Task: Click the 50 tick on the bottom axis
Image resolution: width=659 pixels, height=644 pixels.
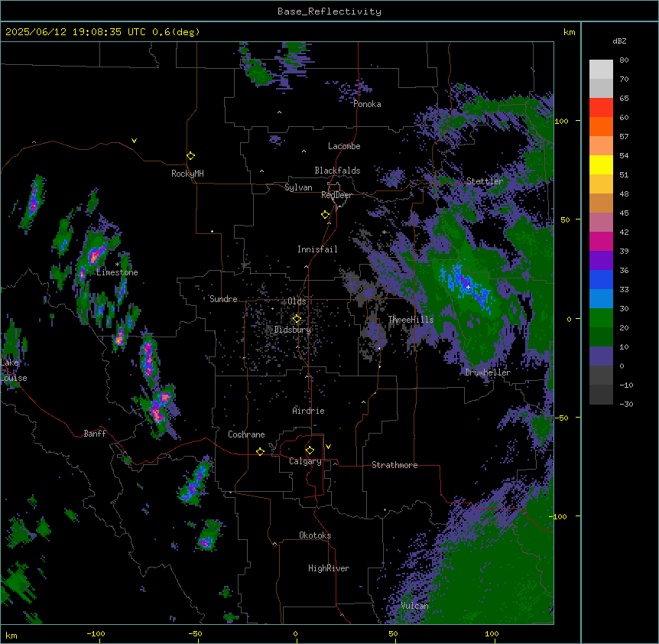Action: point(393,633)
